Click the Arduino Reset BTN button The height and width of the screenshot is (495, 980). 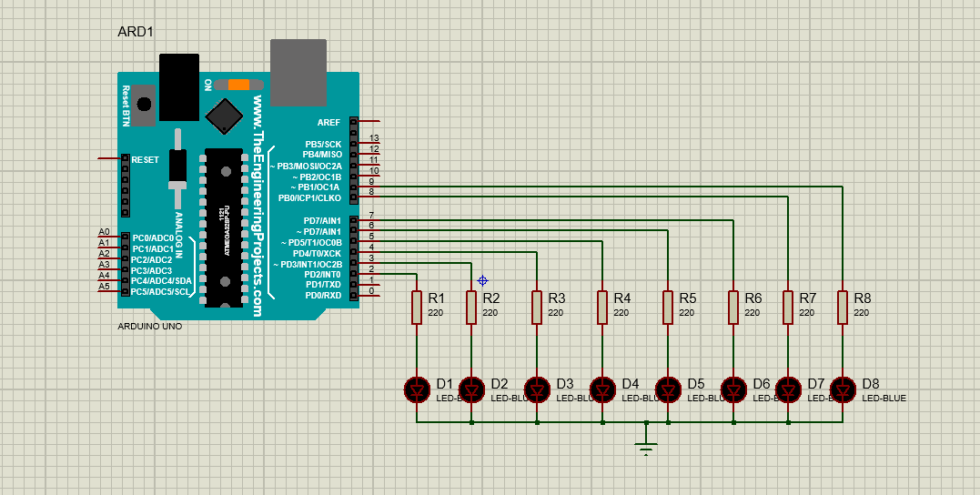coord(145,105)
